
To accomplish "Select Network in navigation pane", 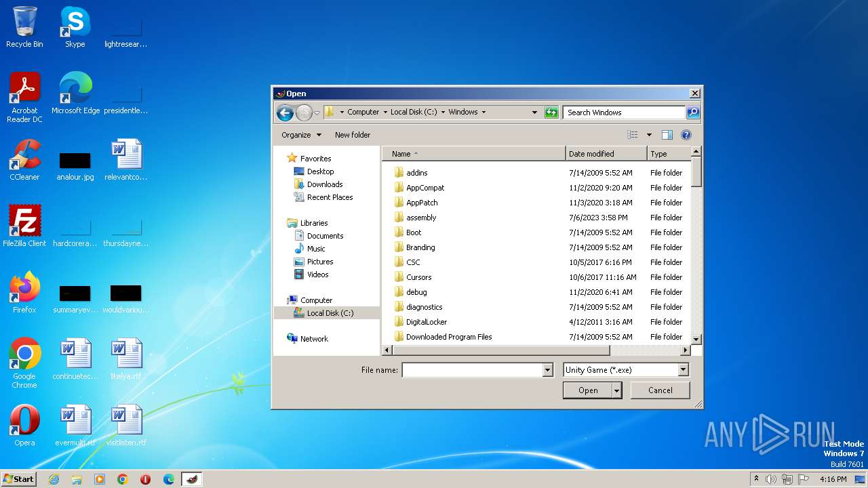I will pyautogui.click(x=314, y=339).
